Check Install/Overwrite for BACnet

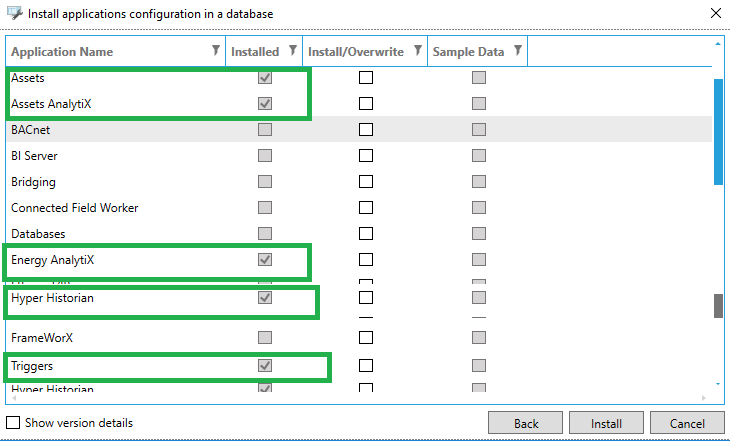click(x=366, y=130)
